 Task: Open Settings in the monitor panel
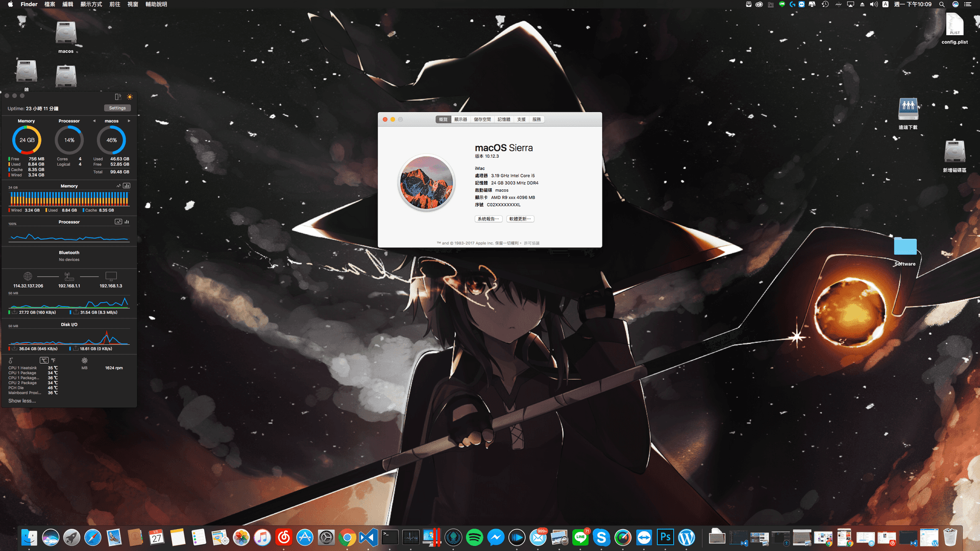point(117,108)
